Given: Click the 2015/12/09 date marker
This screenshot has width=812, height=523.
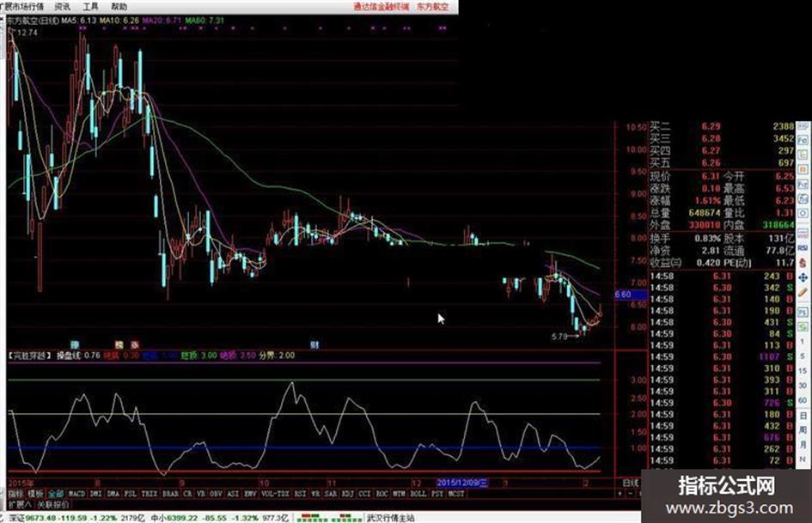Looking at the screenshot, I should pos(462,483).
